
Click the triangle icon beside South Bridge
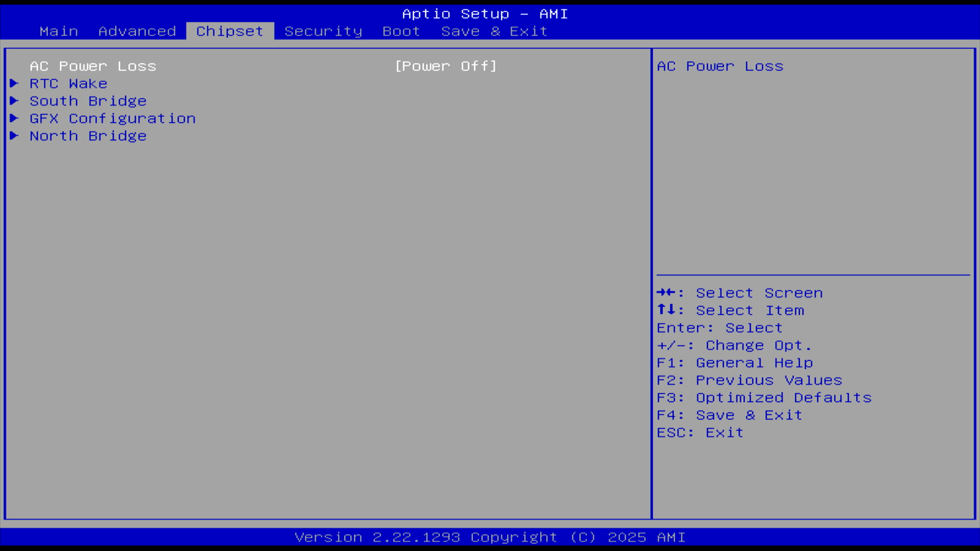coord(14,101)
